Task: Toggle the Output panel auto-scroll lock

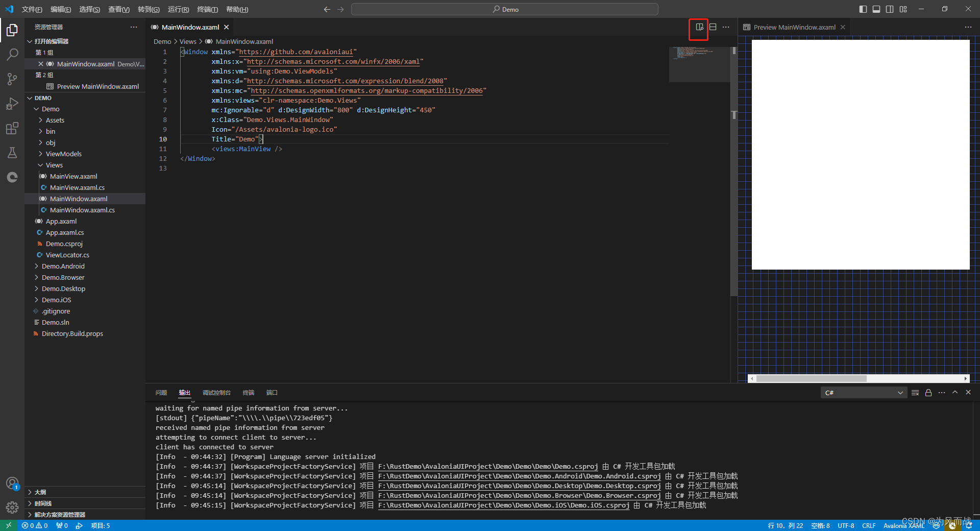Action: tap(928, 393)
